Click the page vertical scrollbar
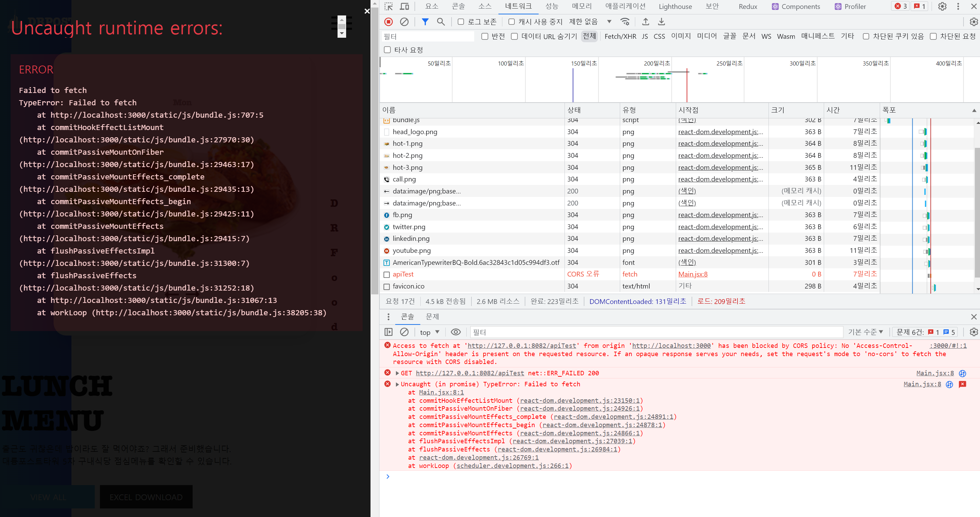Screen dimensions: 980x517 click(374, 150)
